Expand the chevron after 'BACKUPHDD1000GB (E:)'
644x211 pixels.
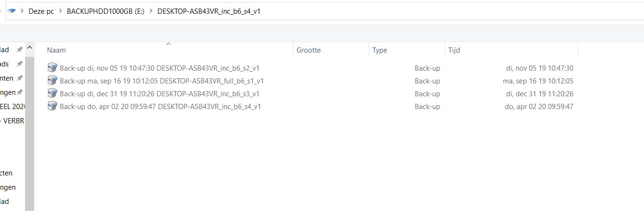click(x=151, y=11)
